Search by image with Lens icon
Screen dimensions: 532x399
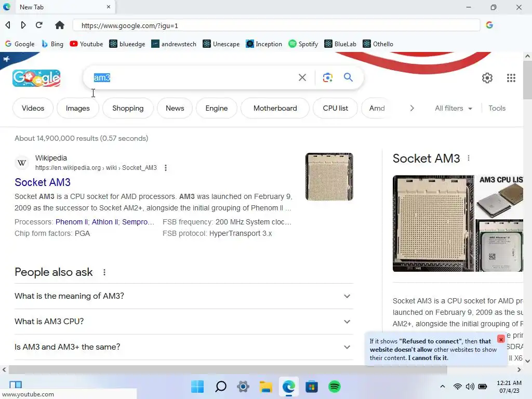click(x=327, y=77)
